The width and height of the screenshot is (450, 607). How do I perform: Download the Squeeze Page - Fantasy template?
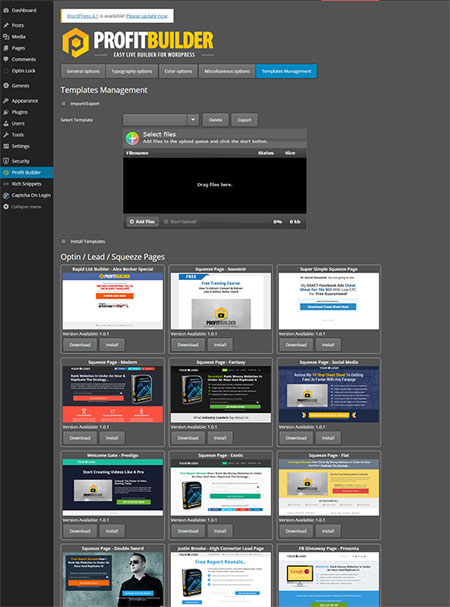click(x=188, y=438)
